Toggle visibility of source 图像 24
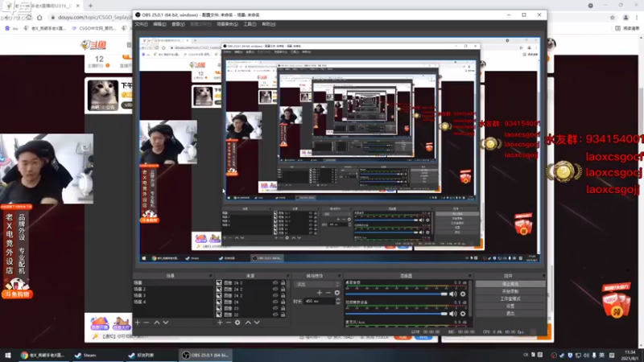Viewport: 644px width, 362px height. tap(275, 302)
